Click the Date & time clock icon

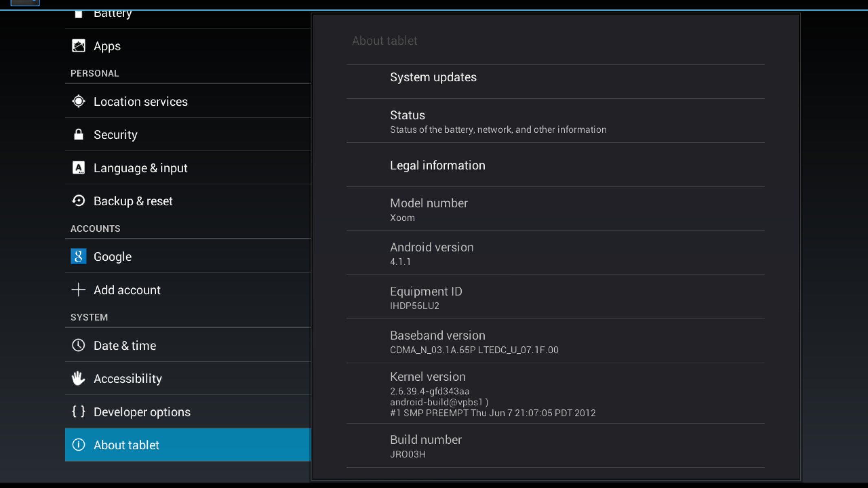tap(79, 345)
